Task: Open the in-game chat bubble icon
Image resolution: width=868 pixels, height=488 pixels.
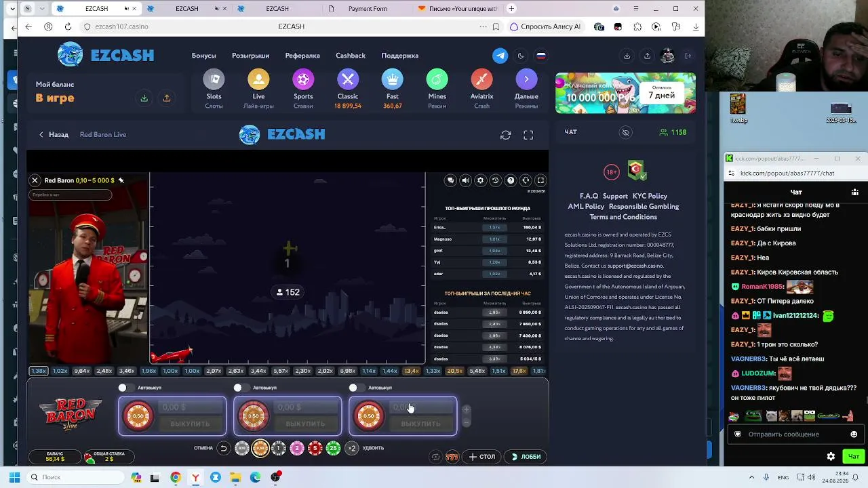Action: click(450, 180)
